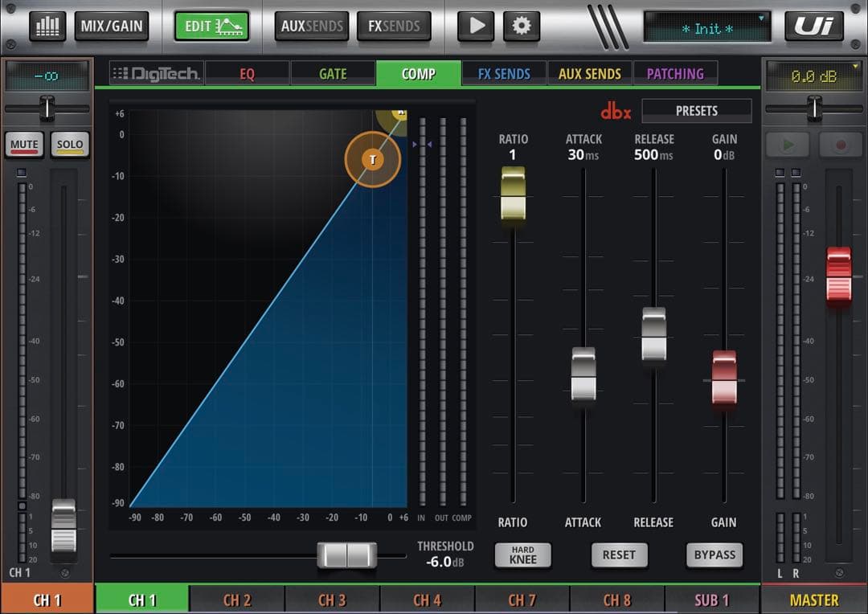Open AUX SENDS top view

point(312,26)
